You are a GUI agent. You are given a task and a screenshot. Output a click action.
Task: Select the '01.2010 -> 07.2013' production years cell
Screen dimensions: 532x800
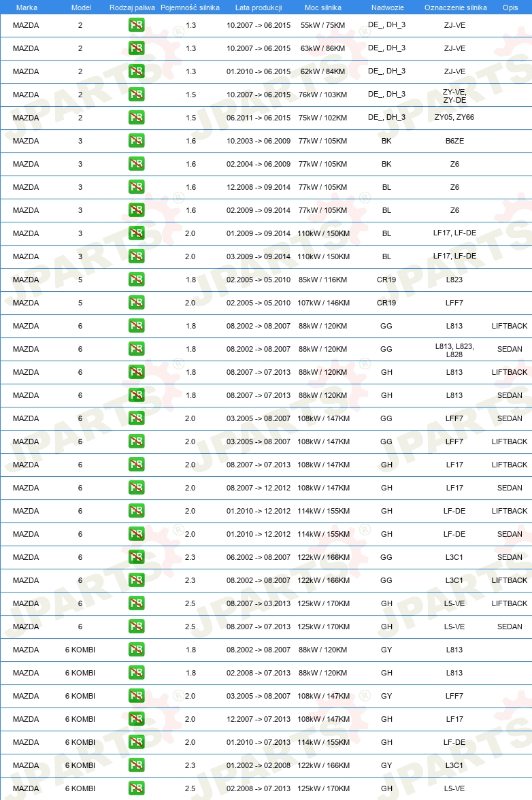tap(259, 742)
